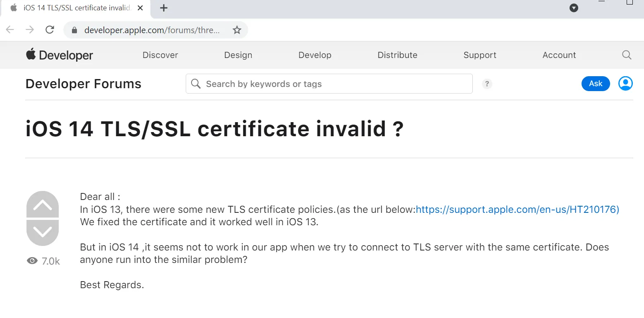This screenshot has width=644, height=318.
Task: View site security lock info
Action: tap(74, 30)
